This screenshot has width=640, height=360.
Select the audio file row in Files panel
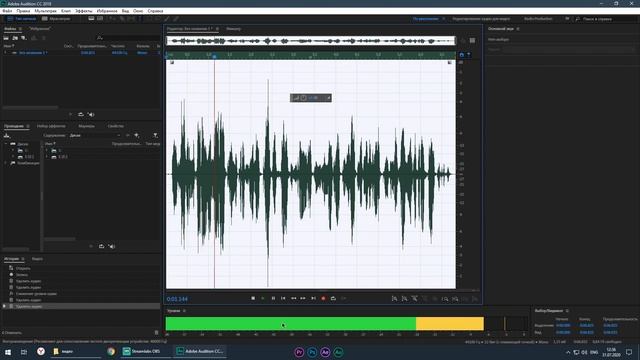(82, 53)
